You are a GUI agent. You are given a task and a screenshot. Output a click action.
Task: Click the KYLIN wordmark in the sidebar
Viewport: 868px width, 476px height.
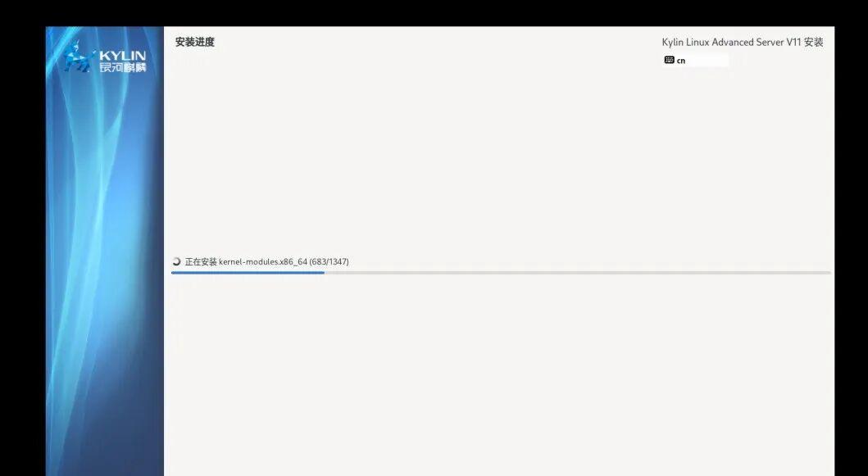pos(122,56)
